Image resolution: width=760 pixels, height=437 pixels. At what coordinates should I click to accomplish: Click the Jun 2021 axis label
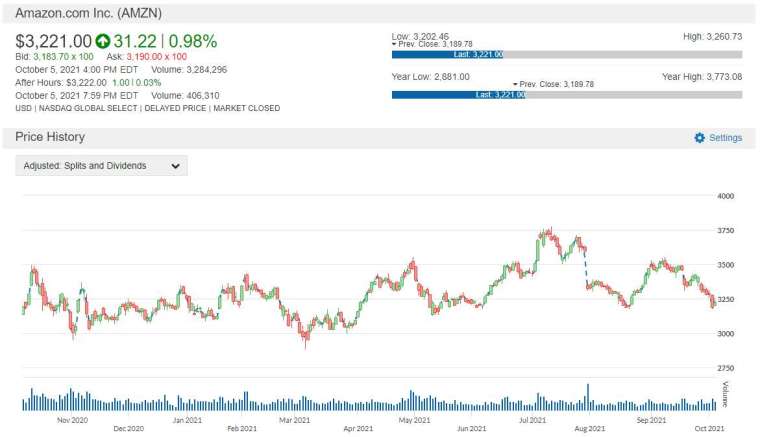pos(471,428)
